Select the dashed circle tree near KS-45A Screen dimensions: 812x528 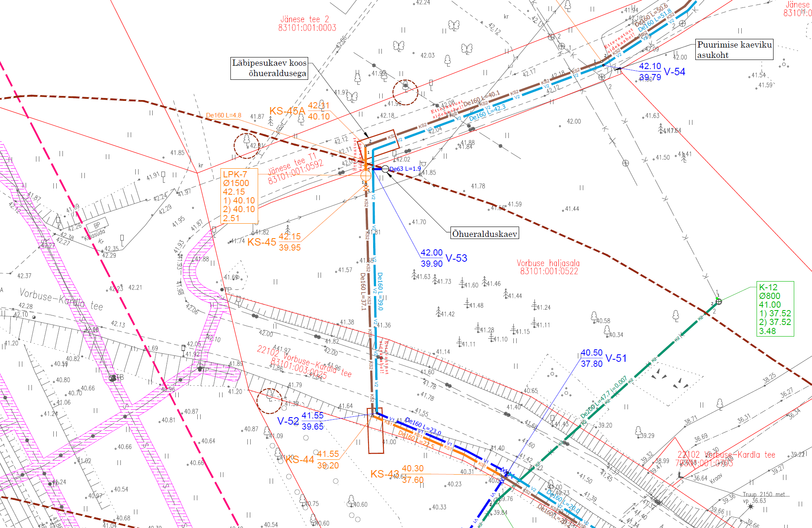tap(405, 92)
